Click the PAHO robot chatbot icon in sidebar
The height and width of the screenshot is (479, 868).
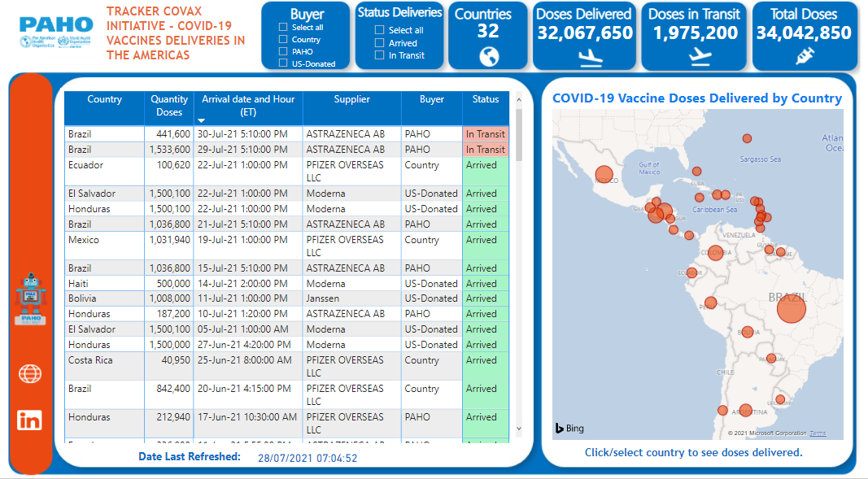(30, 297)
